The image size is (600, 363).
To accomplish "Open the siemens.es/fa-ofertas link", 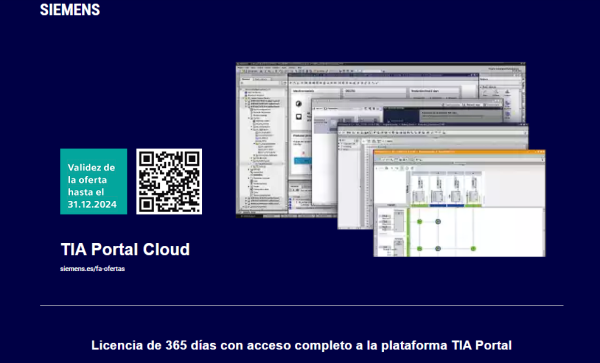I will pos(92,269).
